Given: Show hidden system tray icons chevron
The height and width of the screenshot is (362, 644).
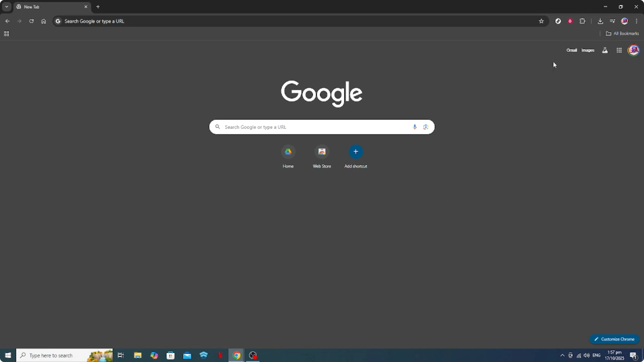Looking at the screenshot, I should tap(562, 355).
